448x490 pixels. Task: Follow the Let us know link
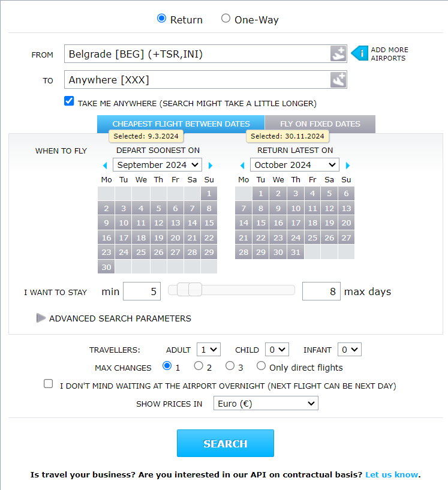392,474
